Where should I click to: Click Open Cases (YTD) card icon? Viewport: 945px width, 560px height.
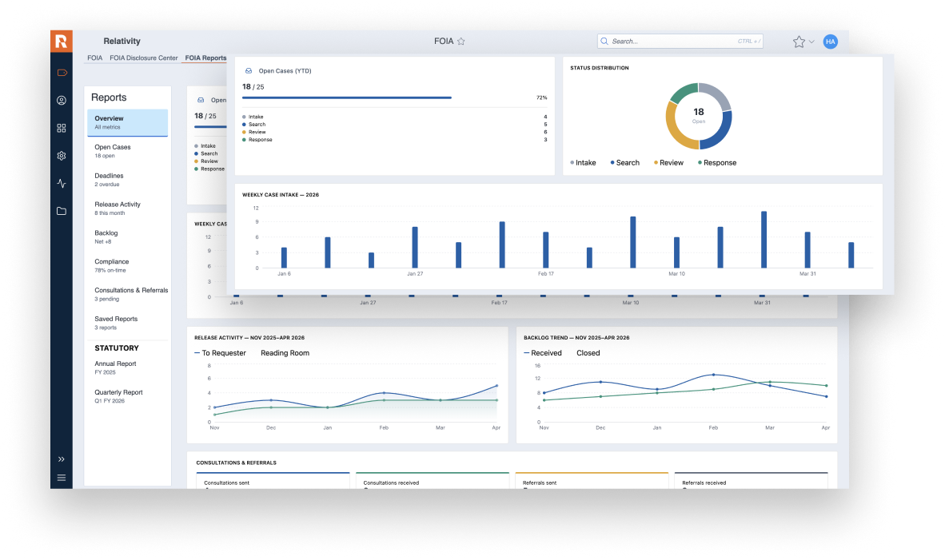pyautogui.click(x=249, y=71)
